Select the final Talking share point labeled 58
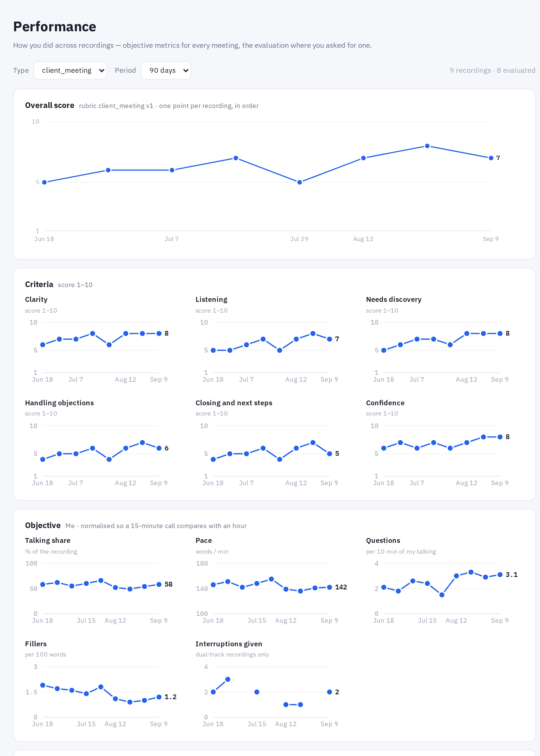The image size is (540, 756). pos(159,584)
